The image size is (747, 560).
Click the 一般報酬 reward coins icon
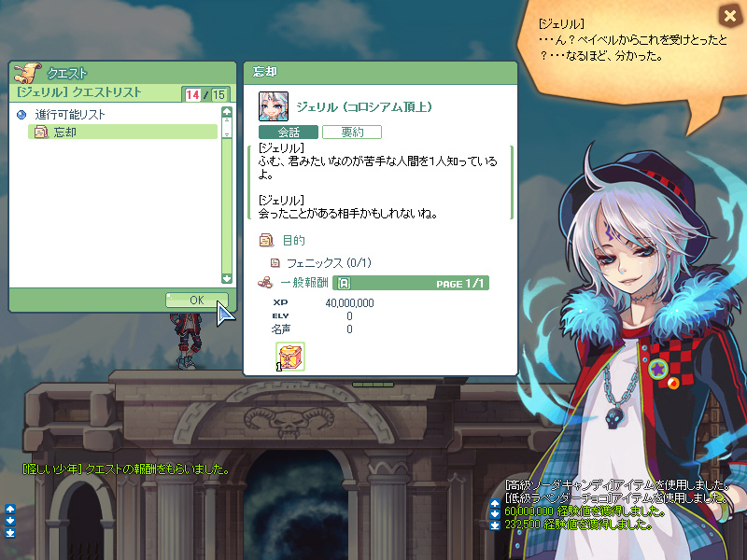click(265, 283)
